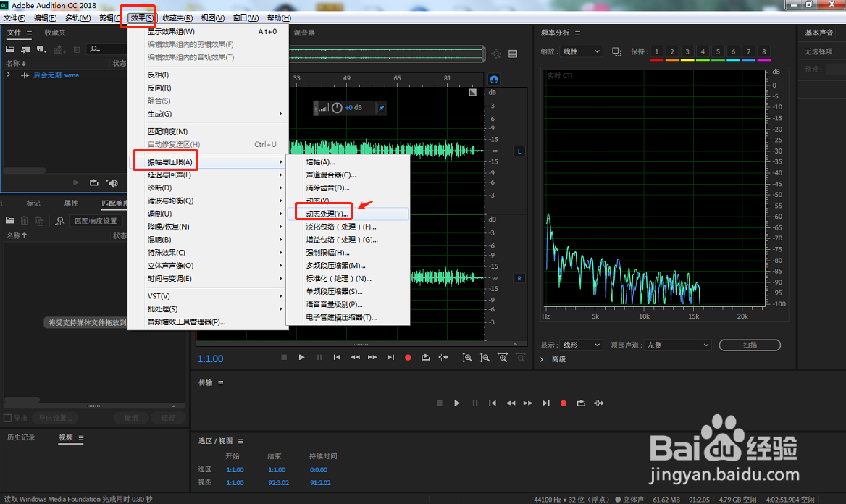This screenshot has height=504, width=846.
Task: Open the 视图(V) menu in menu bar
Action: pos(213,18)
